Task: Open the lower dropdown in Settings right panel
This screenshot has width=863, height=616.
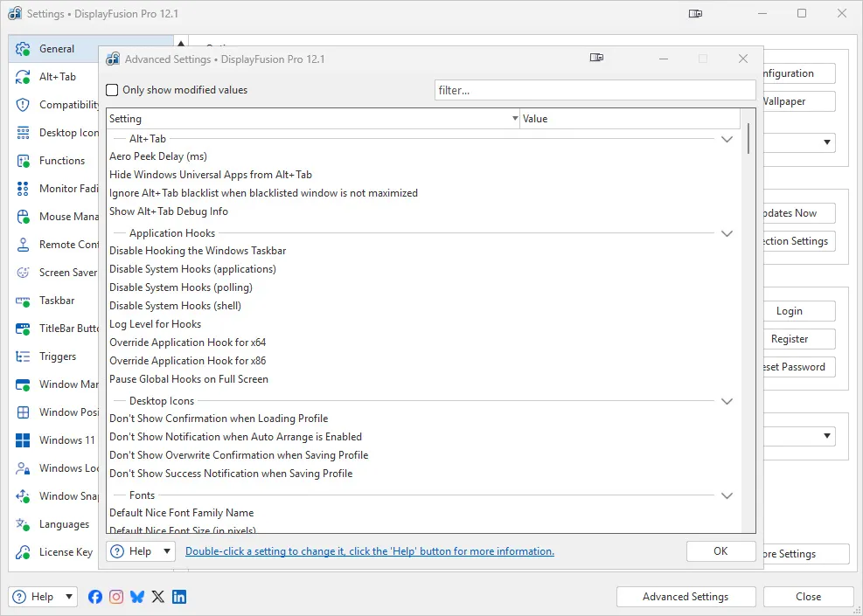Action: click(827, 436)
